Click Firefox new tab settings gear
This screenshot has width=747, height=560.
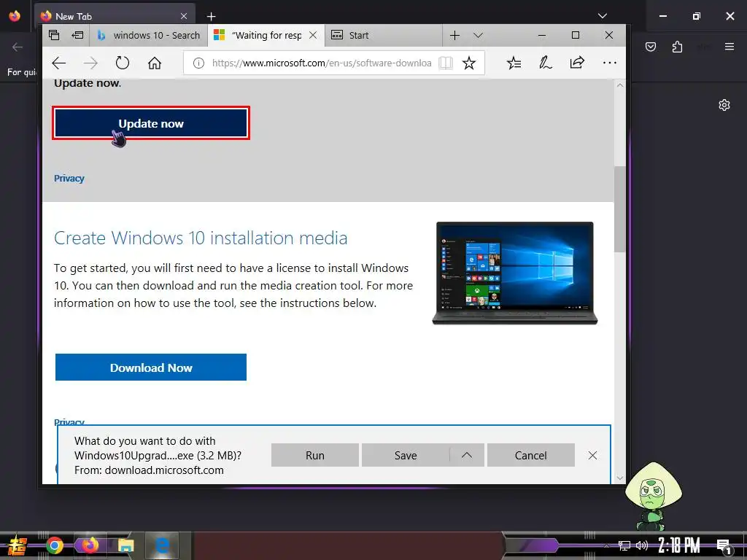coord(724,105)
